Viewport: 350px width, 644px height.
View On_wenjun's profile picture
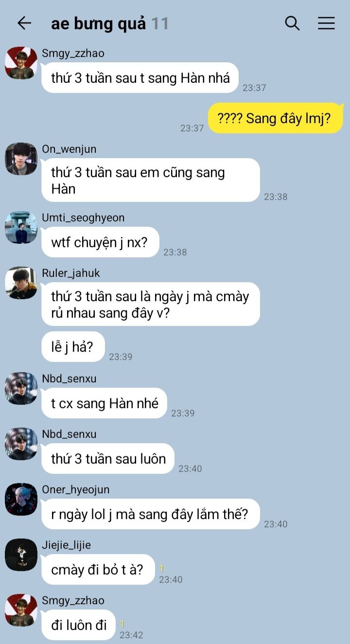coord(21,159)
